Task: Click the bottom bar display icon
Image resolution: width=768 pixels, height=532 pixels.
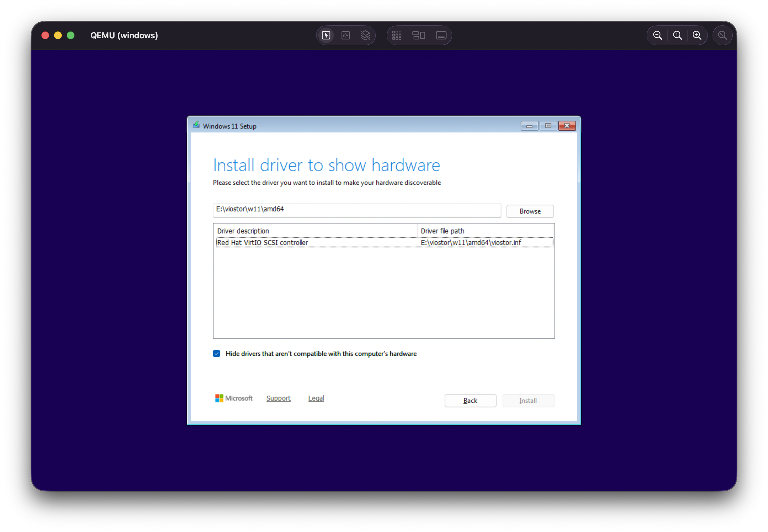Action: [x=441, y=35]
